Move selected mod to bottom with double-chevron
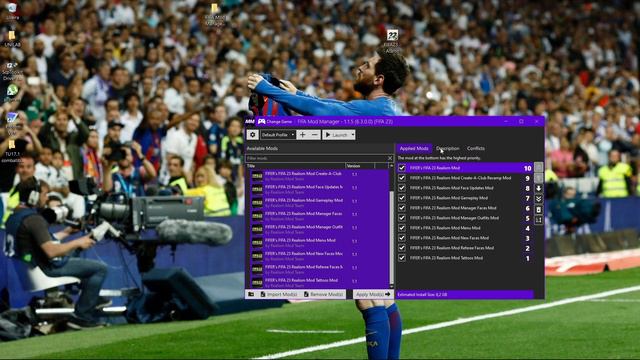Viewport: 640px width, 360px height. click(x=539, y=199)
